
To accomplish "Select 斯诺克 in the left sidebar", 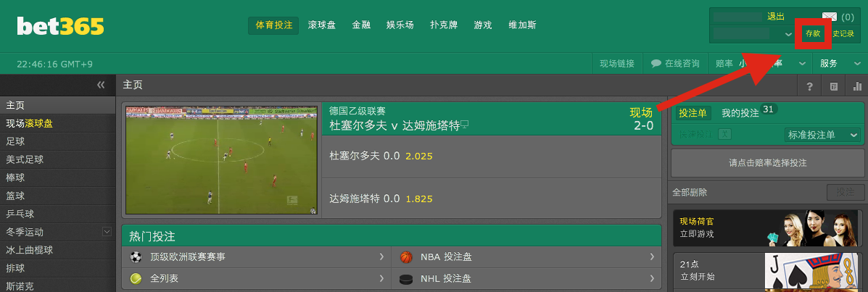I will pyautogui.click(x=57, y=286).
